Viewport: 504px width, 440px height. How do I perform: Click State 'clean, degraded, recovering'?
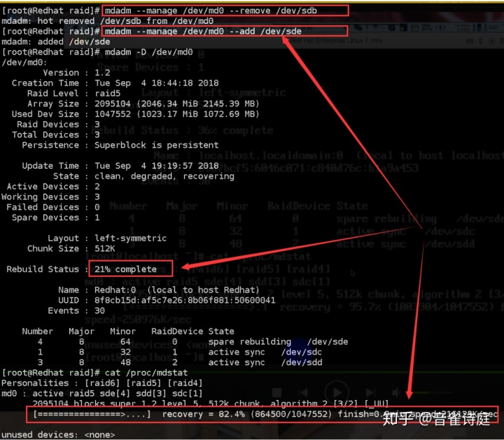164,176
